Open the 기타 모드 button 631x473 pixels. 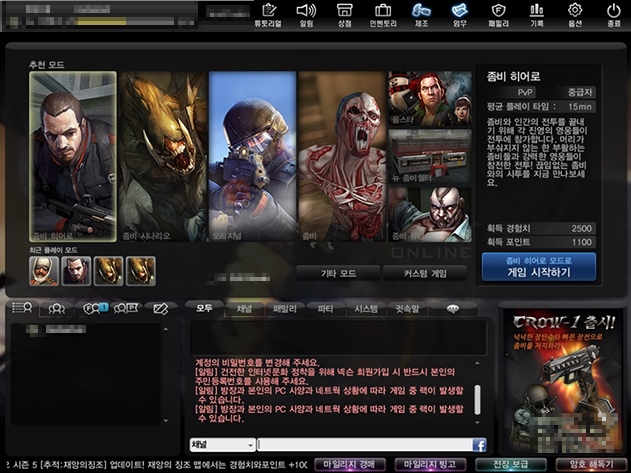coord(338,273)
